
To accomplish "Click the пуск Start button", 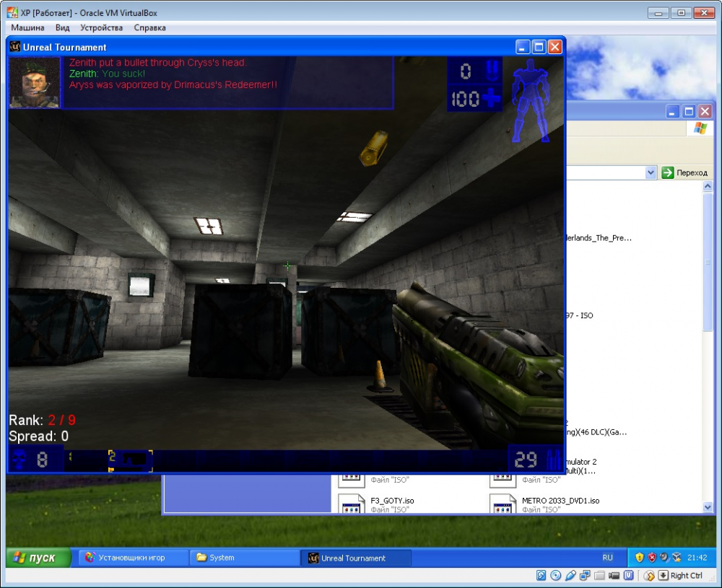I will (x=39, y=558).
